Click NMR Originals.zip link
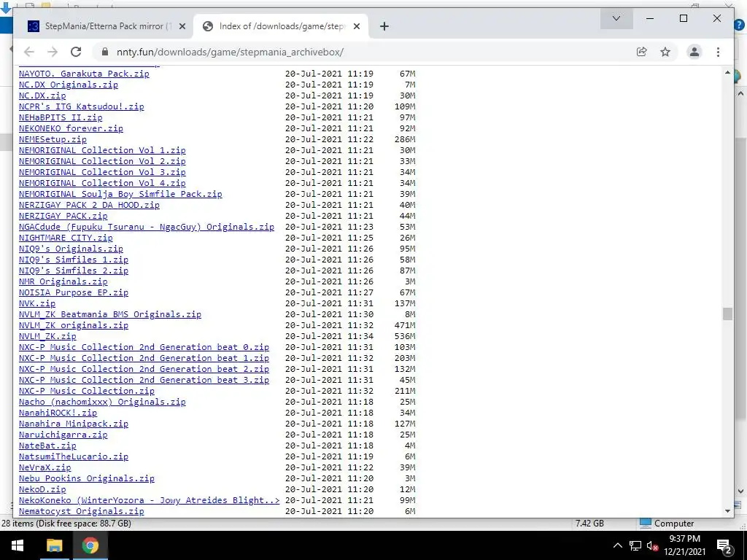Image resolution: width=747 pixels, height=560 pixels. click(63, 282)
